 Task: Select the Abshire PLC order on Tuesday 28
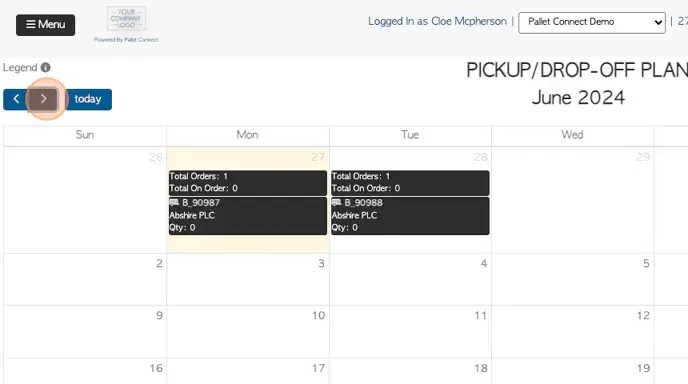coord(410,216)
